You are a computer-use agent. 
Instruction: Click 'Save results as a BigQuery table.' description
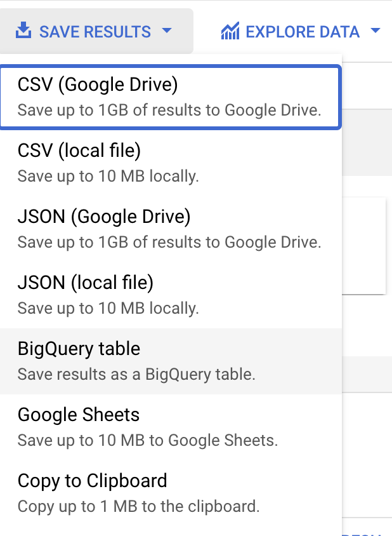[136, 375]
